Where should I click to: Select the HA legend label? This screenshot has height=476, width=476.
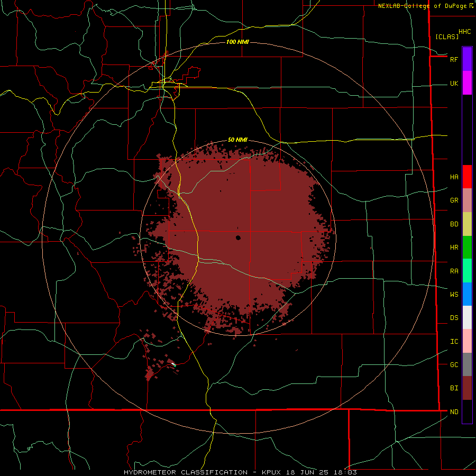click(x=454, y=177)
